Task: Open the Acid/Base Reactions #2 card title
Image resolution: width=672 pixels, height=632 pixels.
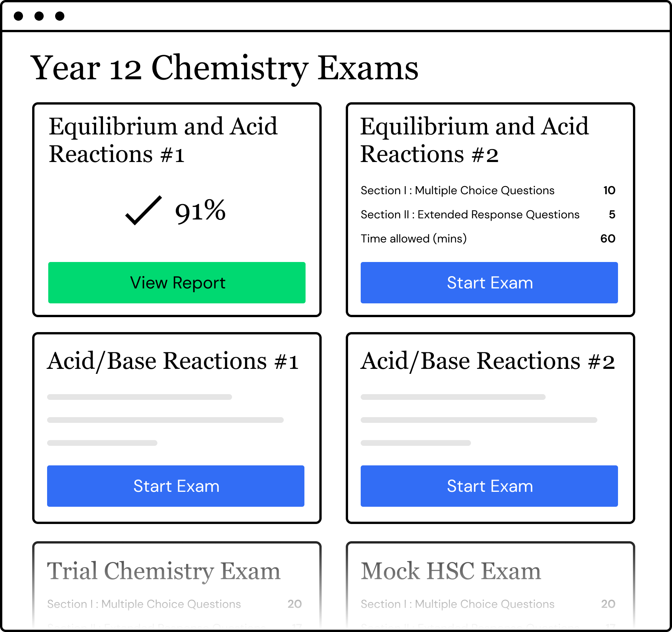Action: (487, 361)
